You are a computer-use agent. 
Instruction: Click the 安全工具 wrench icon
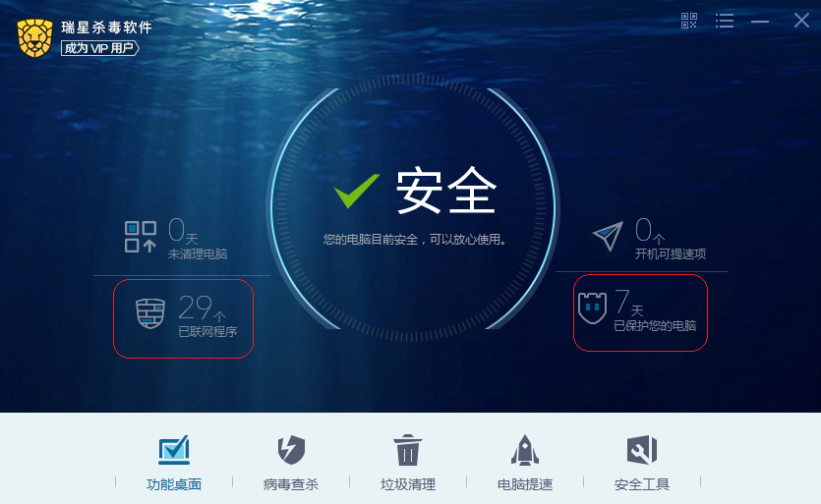click(x=642, y=450)
